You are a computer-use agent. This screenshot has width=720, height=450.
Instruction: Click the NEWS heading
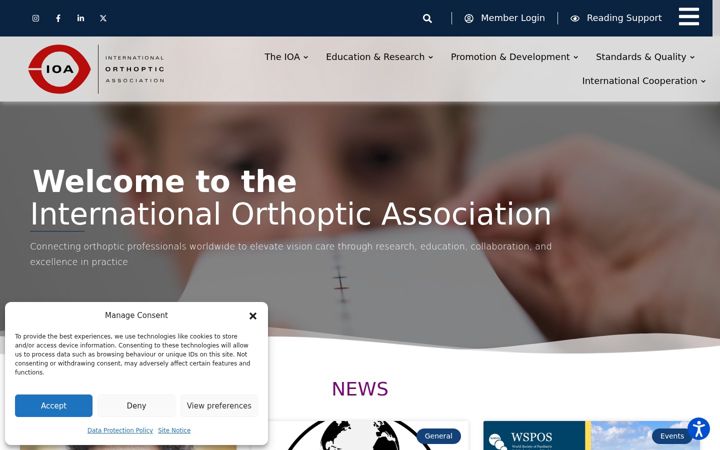coord(360,389)
